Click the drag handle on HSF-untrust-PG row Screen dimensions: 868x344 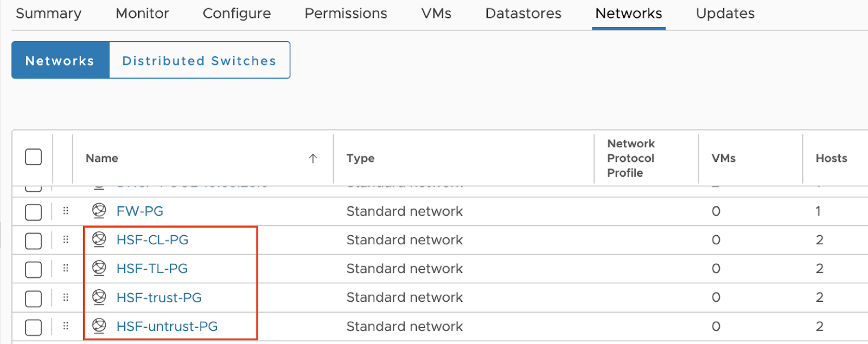(66, 326)
